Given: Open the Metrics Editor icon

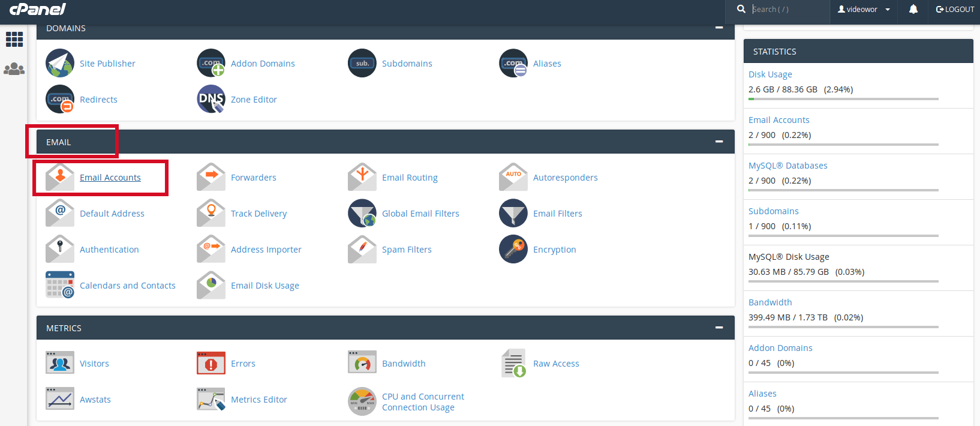Looking at the screenshot, I should pyautogui.click(x=211, y=399).
